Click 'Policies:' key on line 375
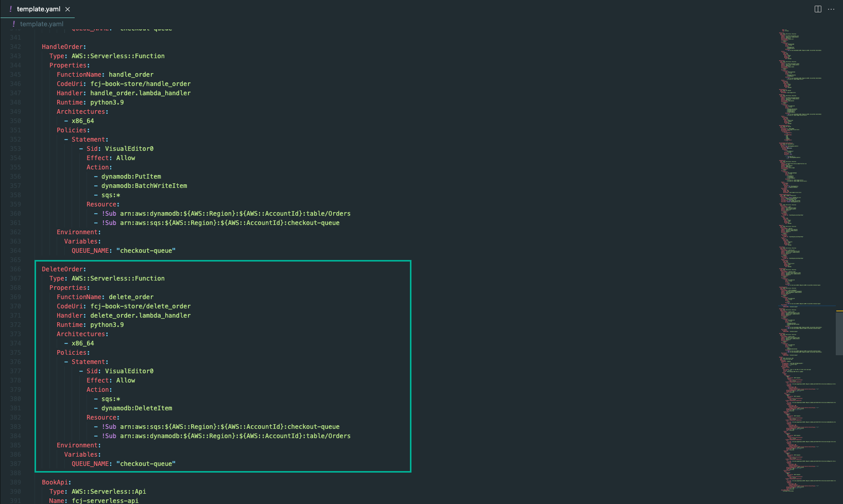Image resolution: width=843 pixels, height=504 pixels. (73, 353)
